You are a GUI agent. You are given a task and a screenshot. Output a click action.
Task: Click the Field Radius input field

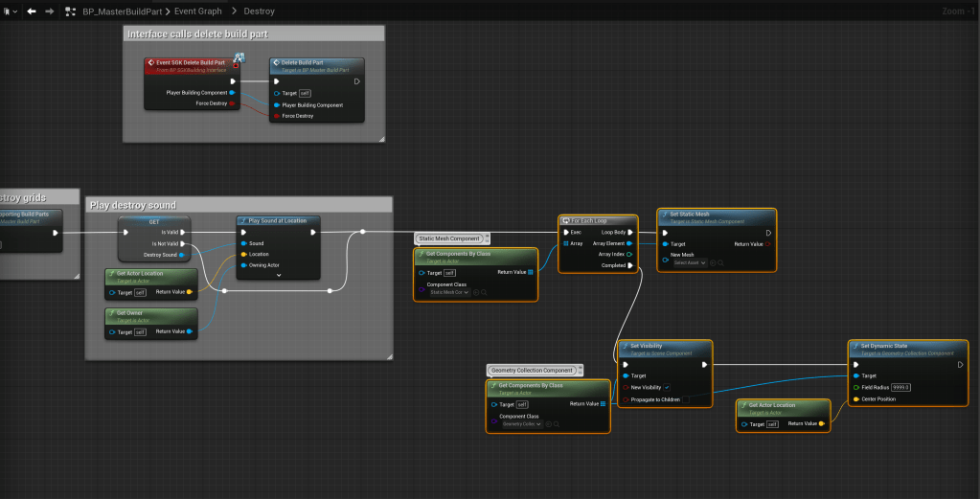click(900, 387)
